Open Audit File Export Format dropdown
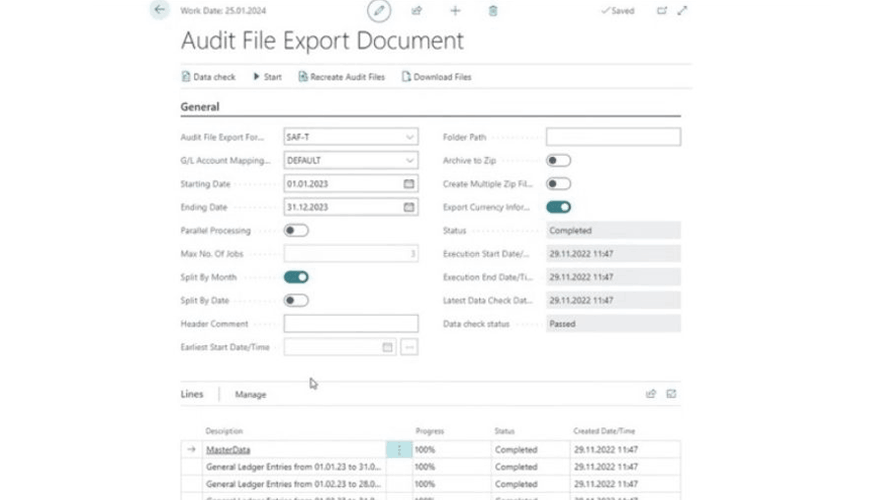885x500 pixels. 409,137
